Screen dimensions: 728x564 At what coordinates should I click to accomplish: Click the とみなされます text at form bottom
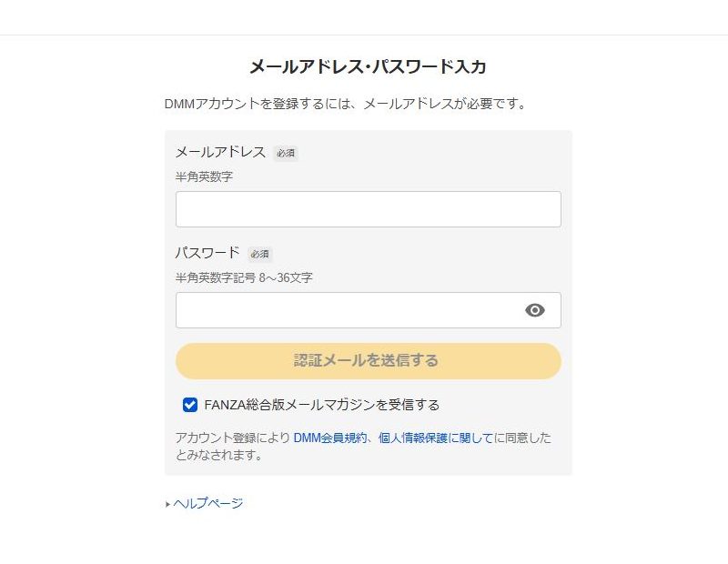tap(218, 455)
